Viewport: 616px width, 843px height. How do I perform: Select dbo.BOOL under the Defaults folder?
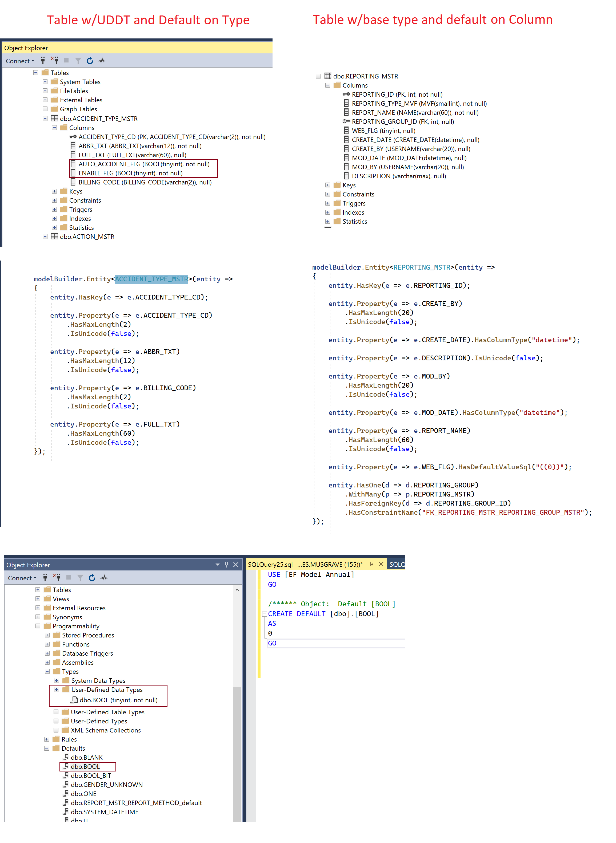[x=85, y=767]
